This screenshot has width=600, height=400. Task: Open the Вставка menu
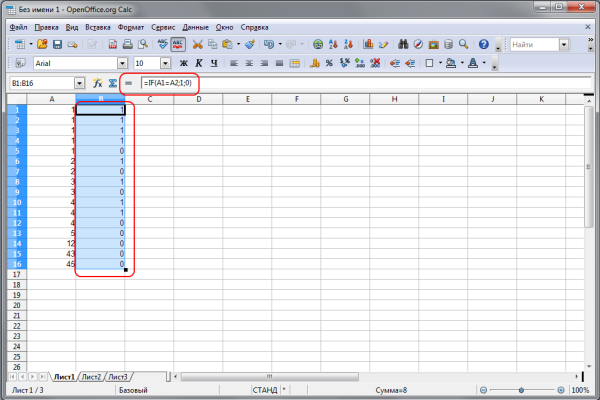[x=98, y=28]
